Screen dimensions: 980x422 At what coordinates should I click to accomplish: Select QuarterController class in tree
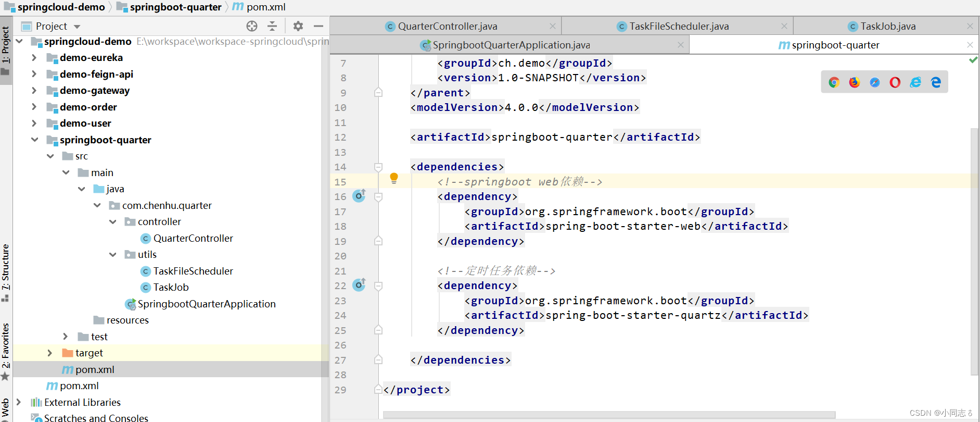(x=187, y=238)
